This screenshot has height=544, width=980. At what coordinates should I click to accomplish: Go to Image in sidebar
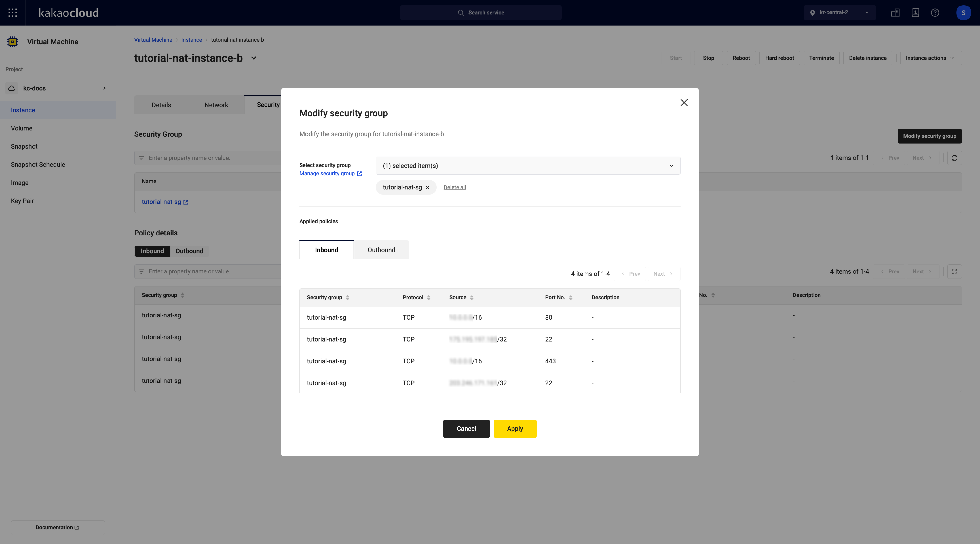(x=58, y=183)
